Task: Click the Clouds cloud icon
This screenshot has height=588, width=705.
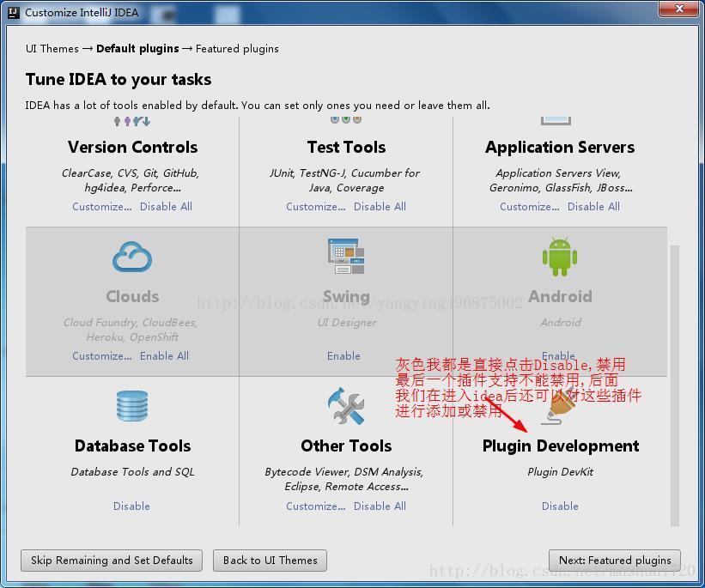Action: pos(132,257)
